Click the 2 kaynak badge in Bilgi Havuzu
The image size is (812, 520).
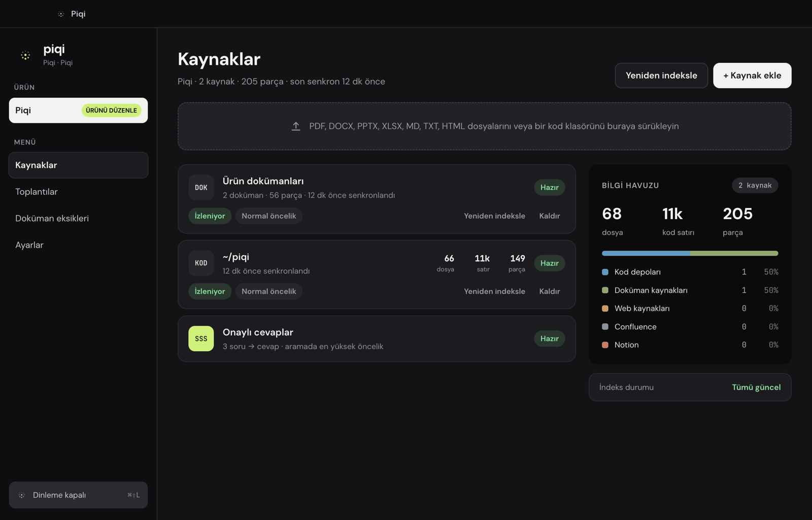[x=755, y=186]
